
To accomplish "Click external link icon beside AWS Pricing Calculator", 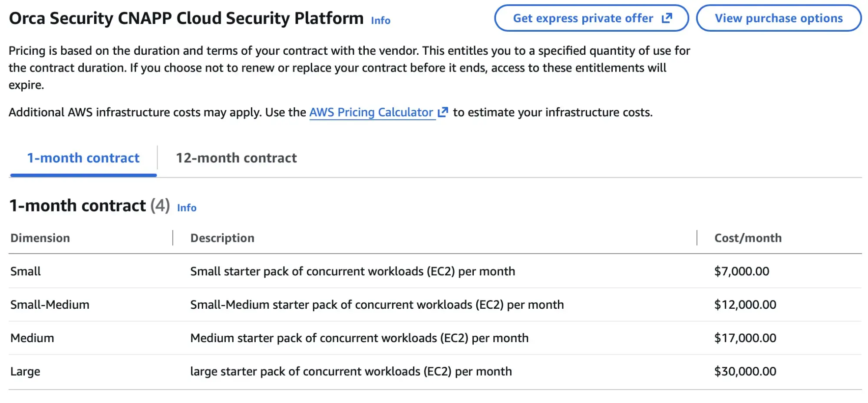I will click(442, 112).
